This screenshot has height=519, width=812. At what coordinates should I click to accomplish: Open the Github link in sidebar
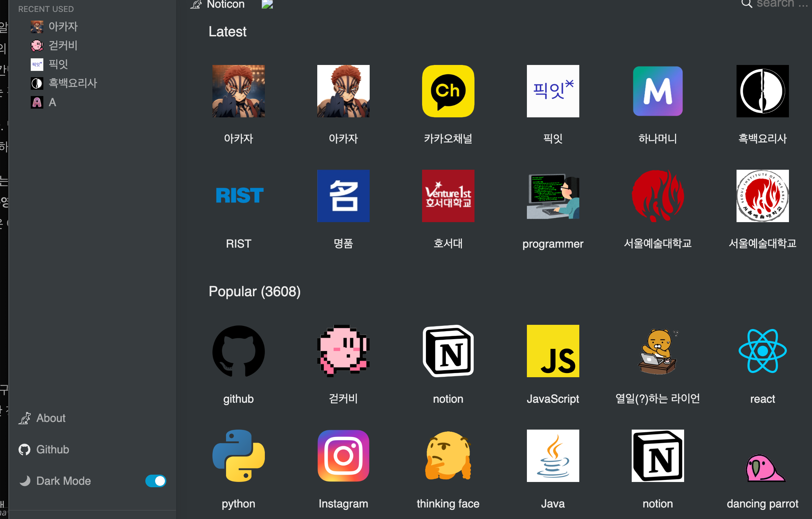pyautogui.click(x=52, y=449)
